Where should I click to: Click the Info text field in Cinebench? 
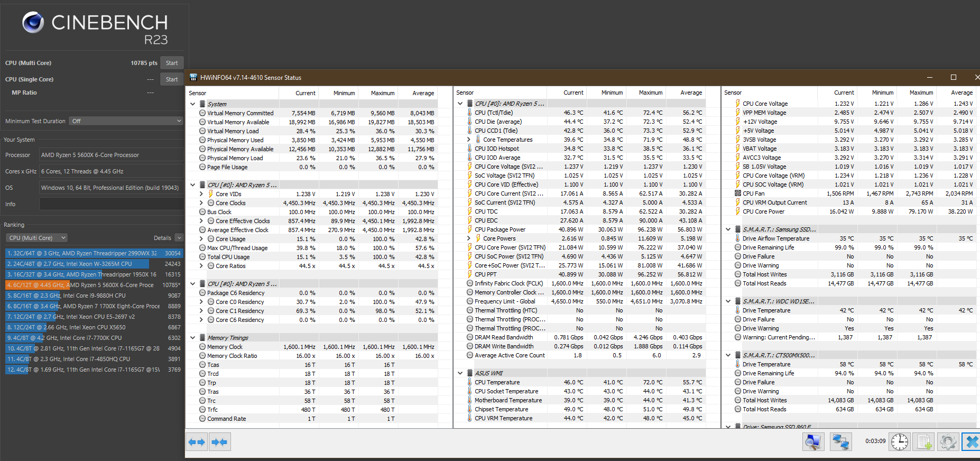pyautogui.click(x=112, y=204)
